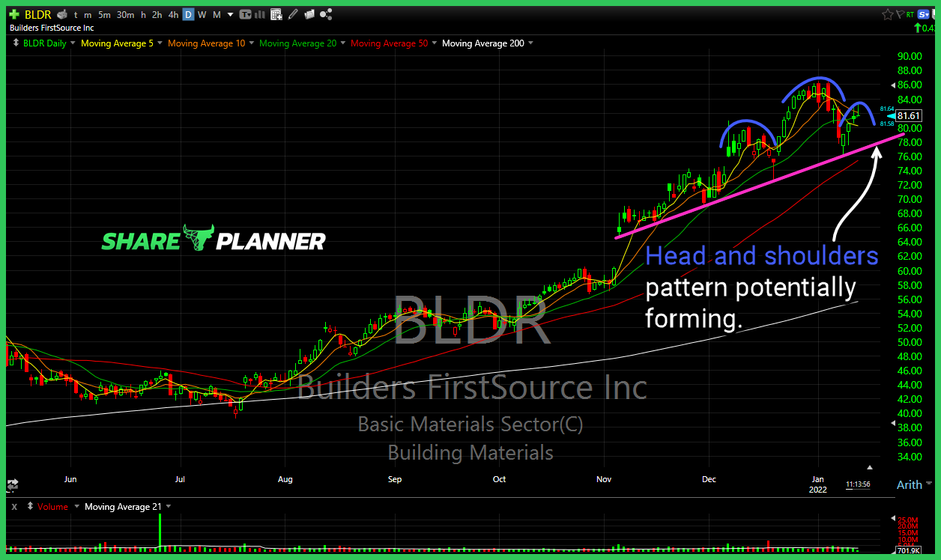The image size is (941, 560).
Task: Open the calculator-grid indicator icon on toolbar
Action: (275, 13)
